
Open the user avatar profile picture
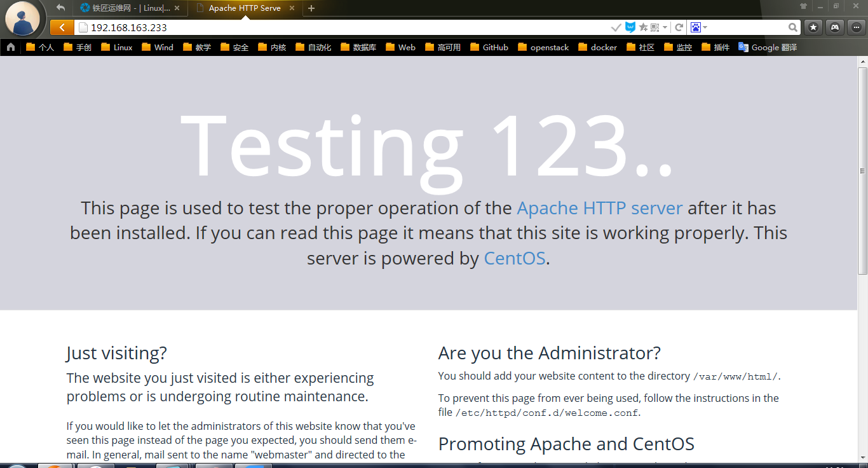pos(24,19)
